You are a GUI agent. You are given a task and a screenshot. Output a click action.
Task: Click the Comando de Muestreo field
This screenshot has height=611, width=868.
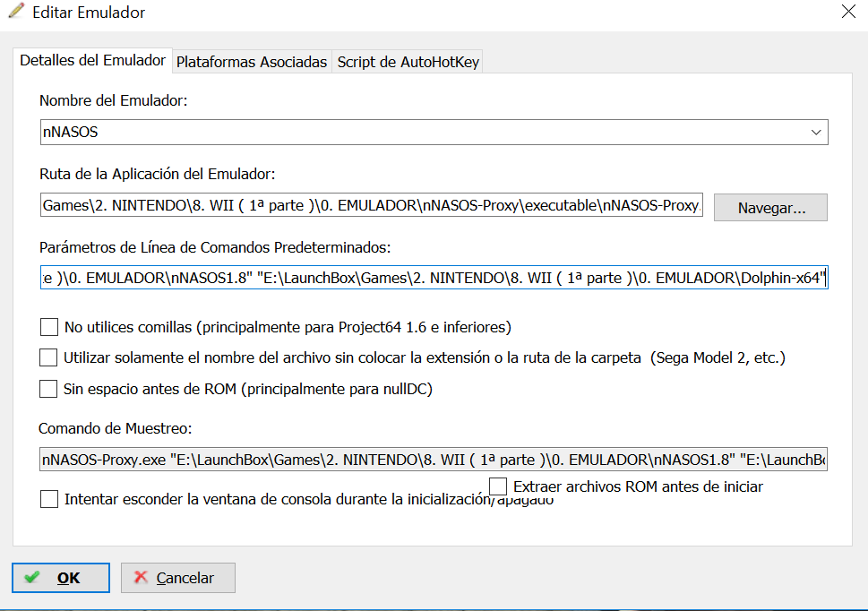point(434,460)
